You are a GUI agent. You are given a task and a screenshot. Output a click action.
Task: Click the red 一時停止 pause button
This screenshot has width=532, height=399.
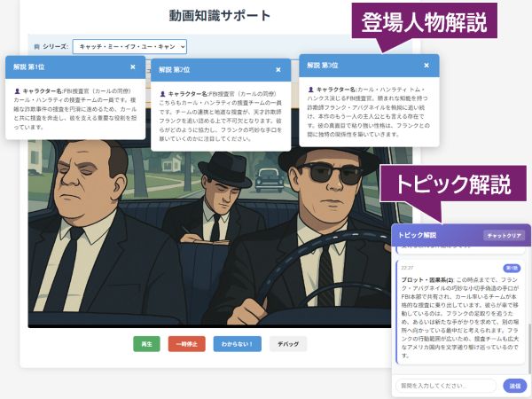coord(186,344)
